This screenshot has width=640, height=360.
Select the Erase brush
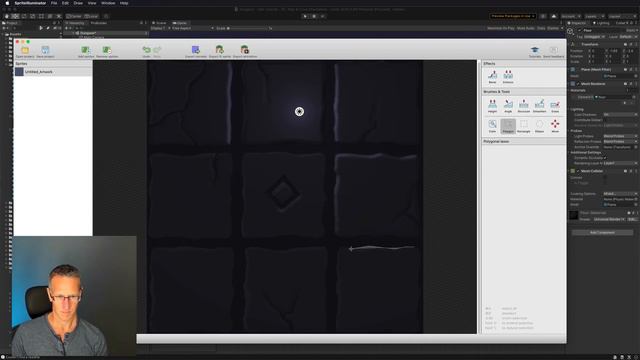(555, 105)
